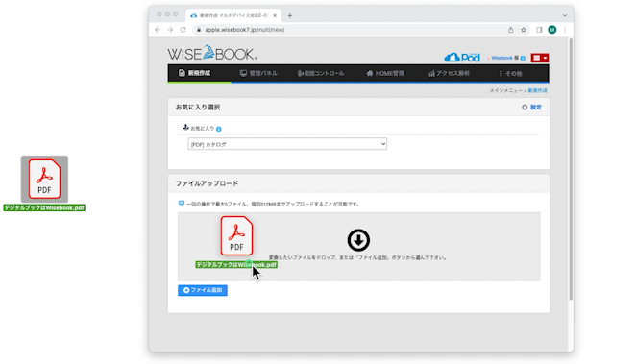Select the desktop PDF file デジタルブックはWisebook.pdf
This screenshot has width=636, height=364.
click(44, 183)
